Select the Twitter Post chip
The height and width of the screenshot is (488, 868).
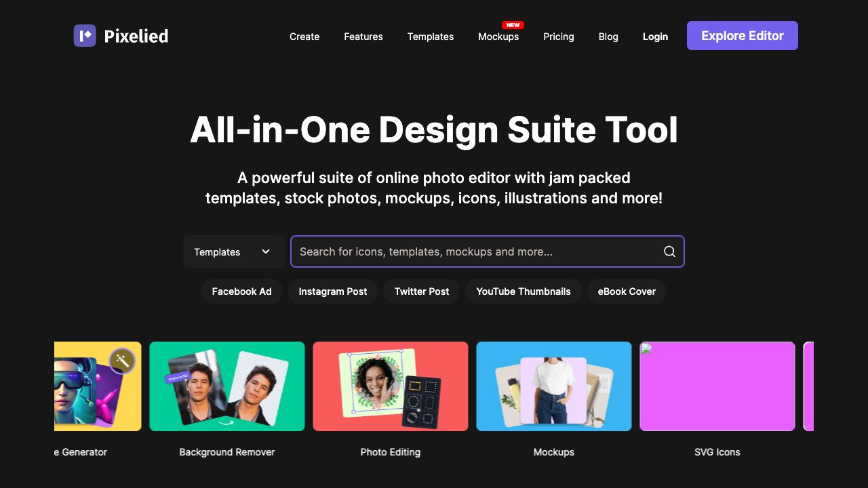click(422, 291)
